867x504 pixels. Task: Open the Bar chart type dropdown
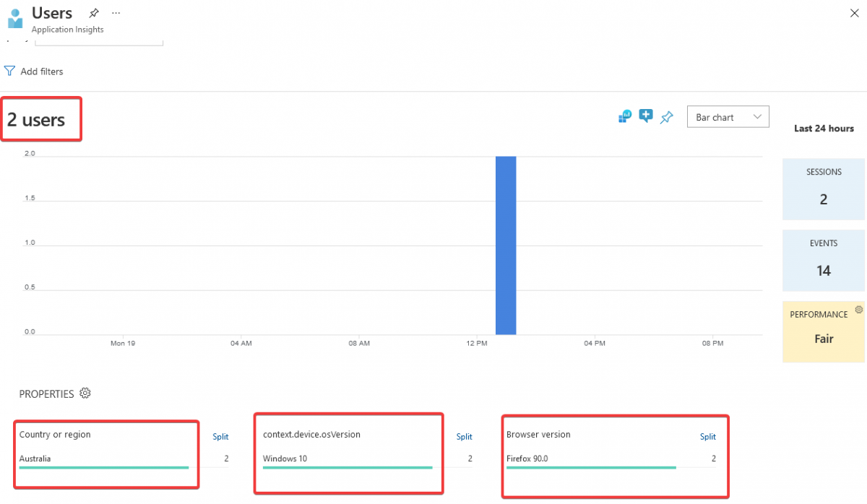pyautogui.click(x=728, y=116)
